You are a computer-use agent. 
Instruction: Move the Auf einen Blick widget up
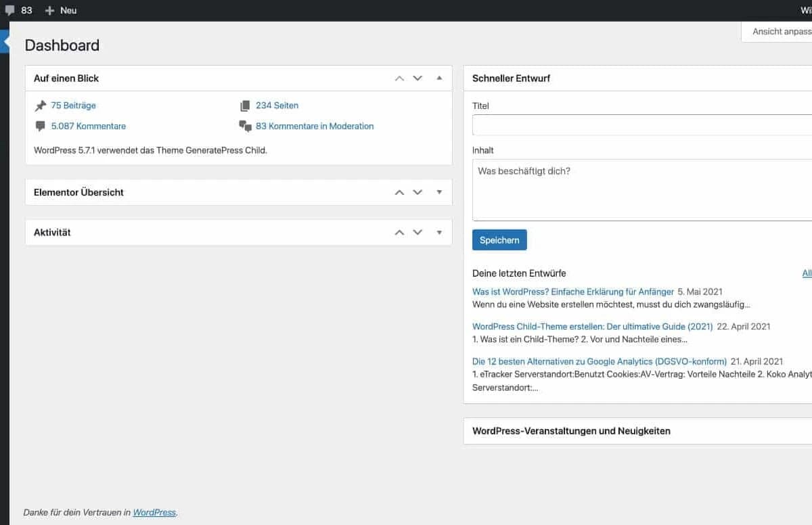tap(399, 78)
